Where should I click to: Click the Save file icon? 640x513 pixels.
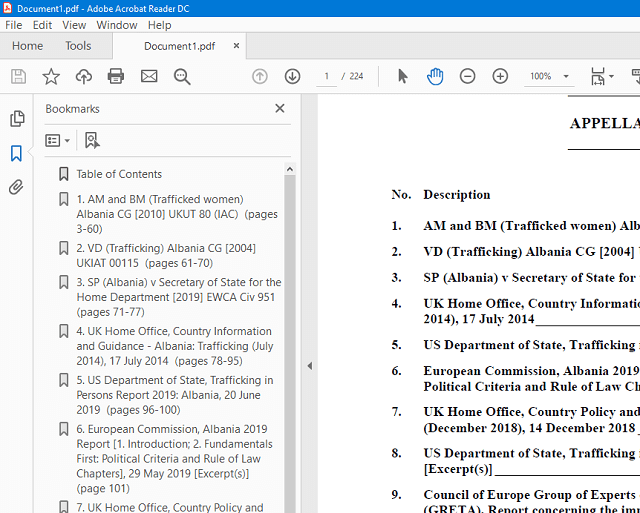(x=18, y=76)
